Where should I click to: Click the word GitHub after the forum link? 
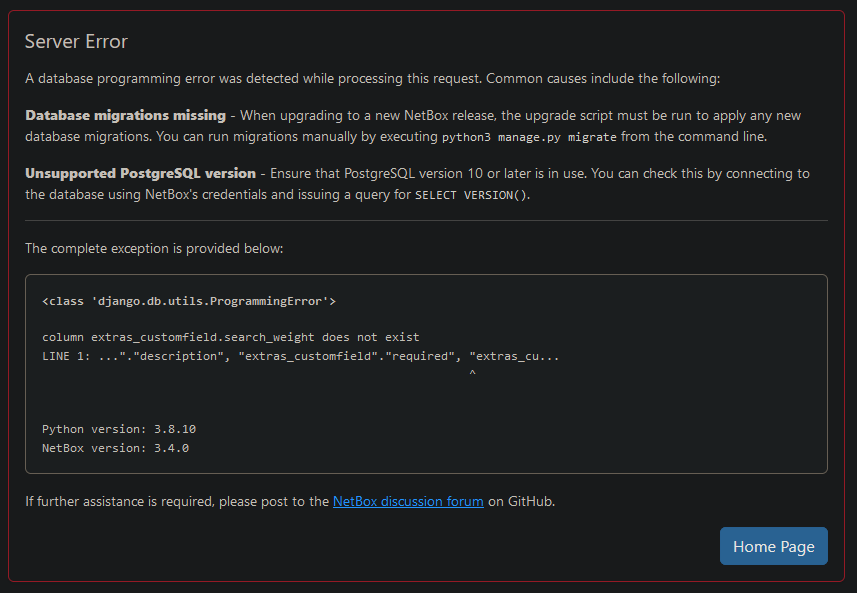(x=530, y=501)
